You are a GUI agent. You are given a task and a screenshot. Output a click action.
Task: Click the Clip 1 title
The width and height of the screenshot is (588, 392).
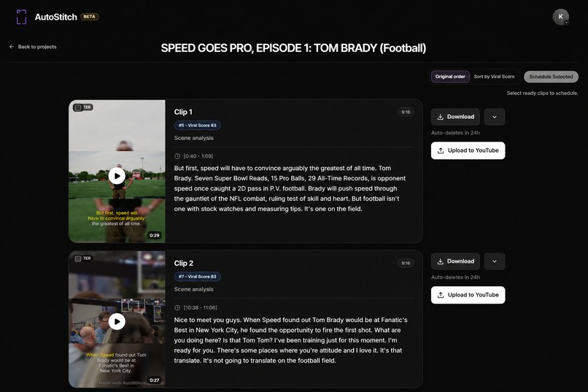tap(183, 112)
